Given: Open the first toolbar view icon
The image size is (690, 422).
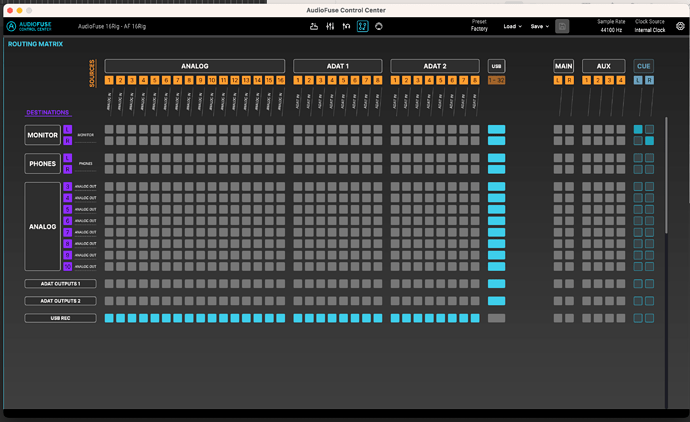Looking at the screenshot, I should click(314, 26).
